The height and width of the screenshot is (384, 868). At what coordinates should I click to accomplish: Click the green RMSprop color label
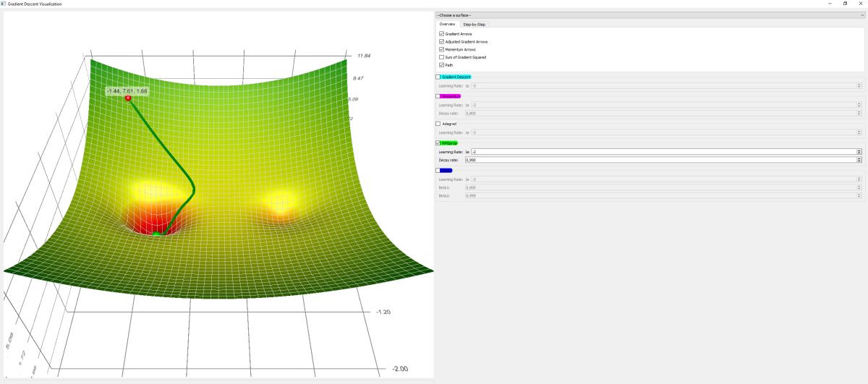[449, 143]
